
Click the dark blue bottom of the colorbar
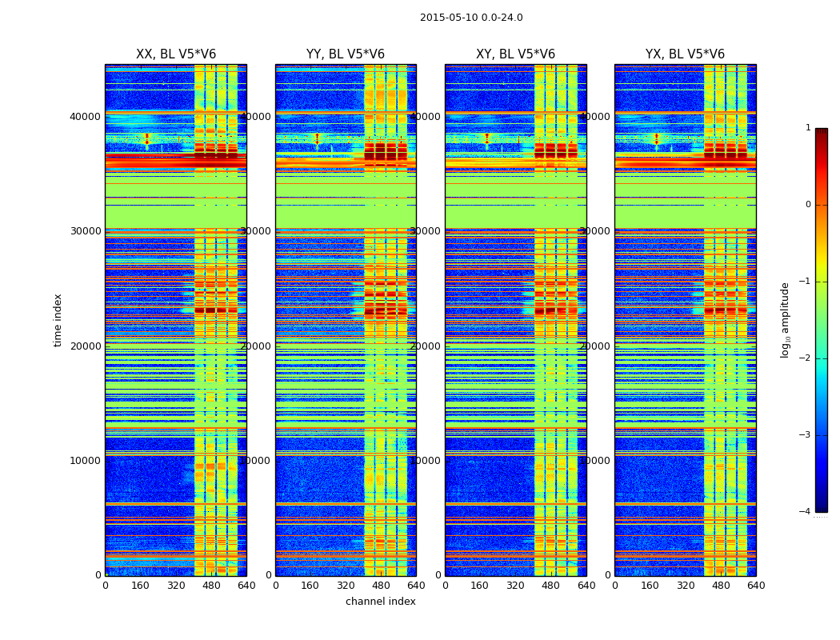pyautogui.click(x=822, y=508)
